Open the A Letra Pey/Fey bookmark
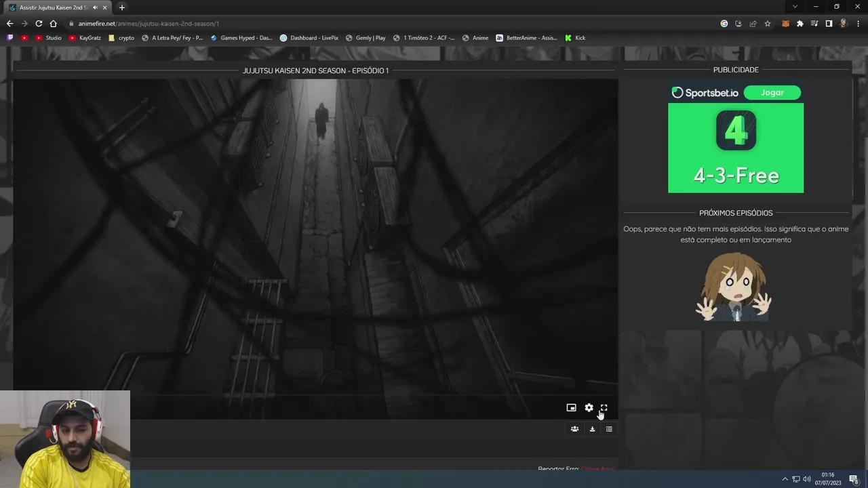The height and width of the screenshot is (488, 868). point(172,38)
